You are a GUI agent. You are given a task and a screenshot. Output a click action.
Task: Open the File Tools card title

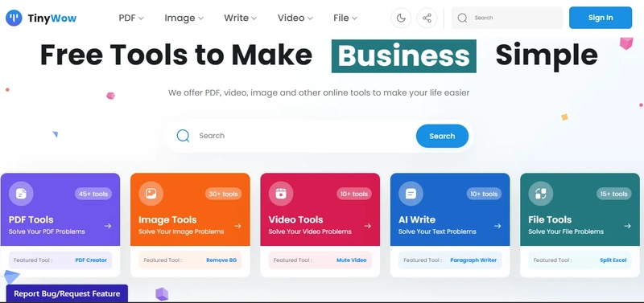point(550,219)
